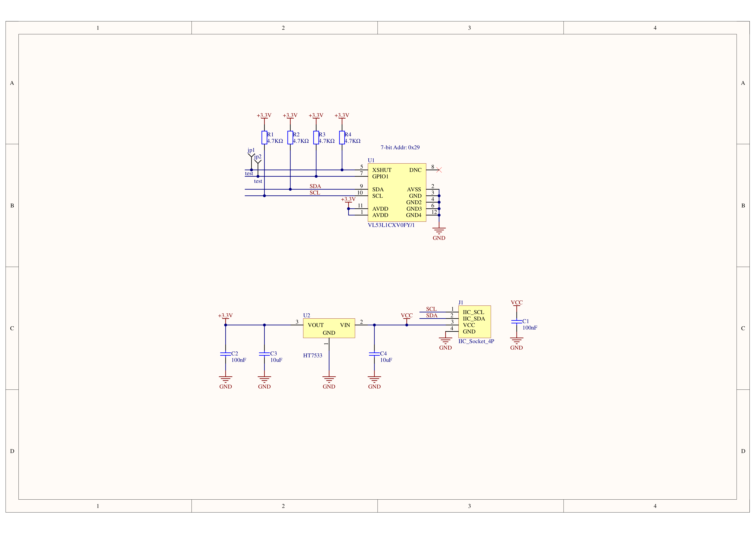Click C3's '10uF' value
The image size is (756, 534).
[x=276, y=360]
